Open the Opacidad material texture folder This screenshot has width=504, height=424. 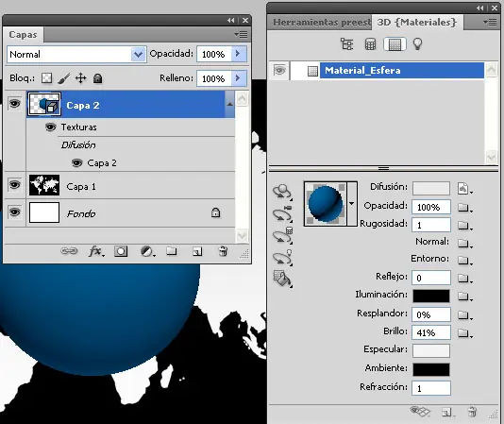[464, 208]
